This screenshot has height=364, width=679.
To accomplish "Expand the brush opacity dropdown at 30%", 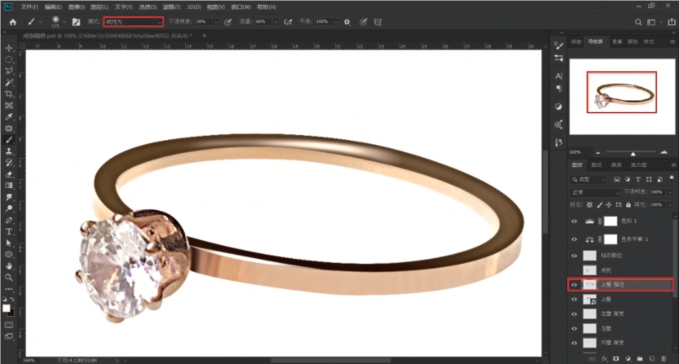I will (x=216, y=22).
